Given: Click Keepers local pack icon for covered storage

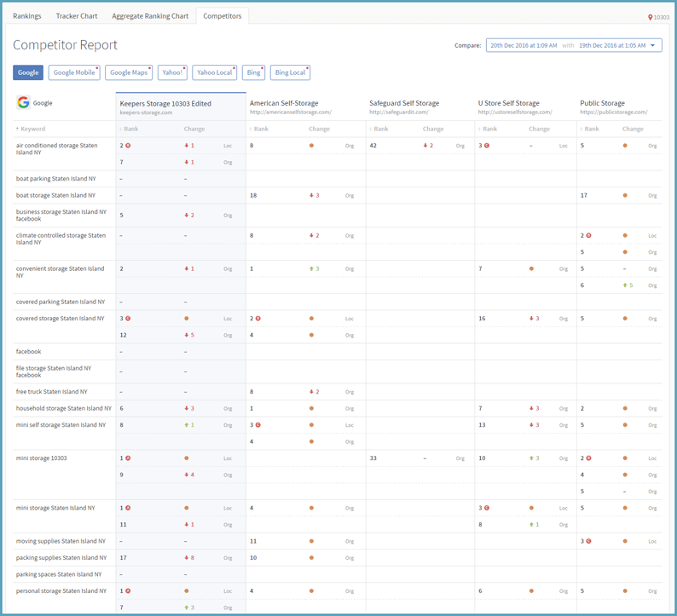Looking at the screenshot, I should (128, 319).
